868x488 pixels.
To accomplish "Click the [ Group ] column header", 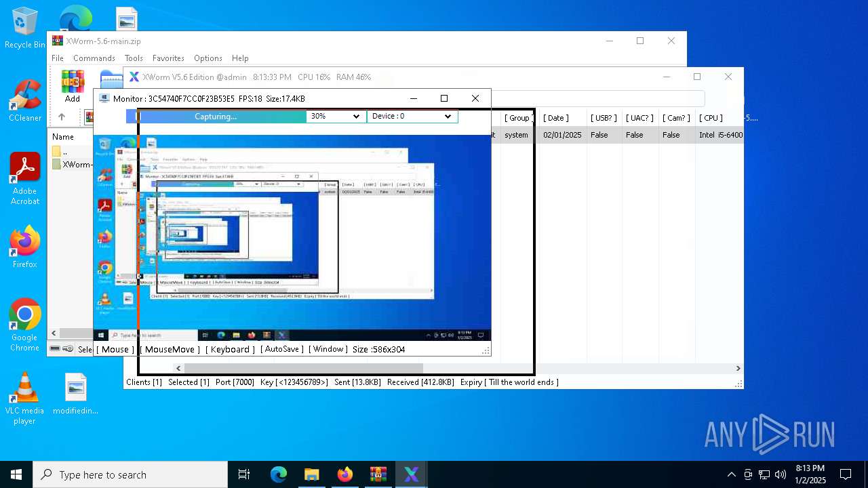I will pyautogui.click(x=519, y=118).
